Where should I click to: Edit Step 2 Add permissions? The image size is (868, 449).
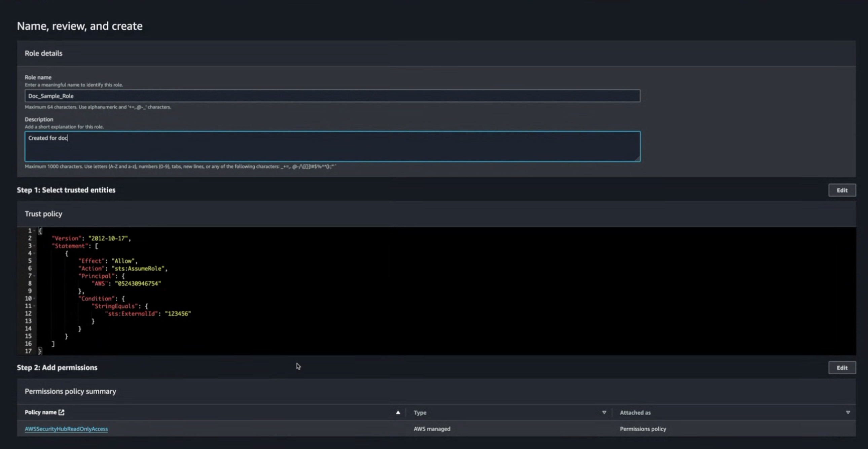[x=842, y=368]
